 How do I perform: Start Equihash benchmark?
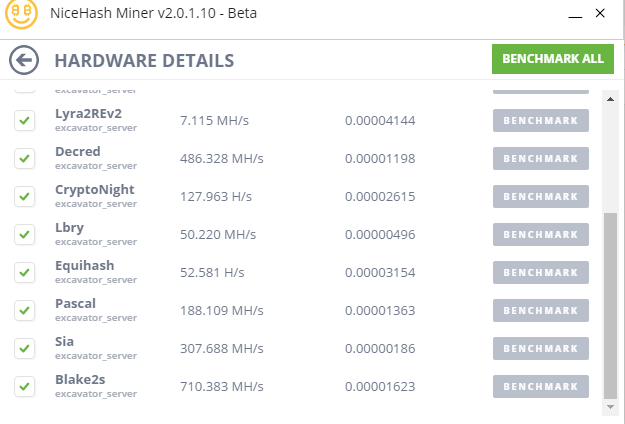click(x=541, y=273)
